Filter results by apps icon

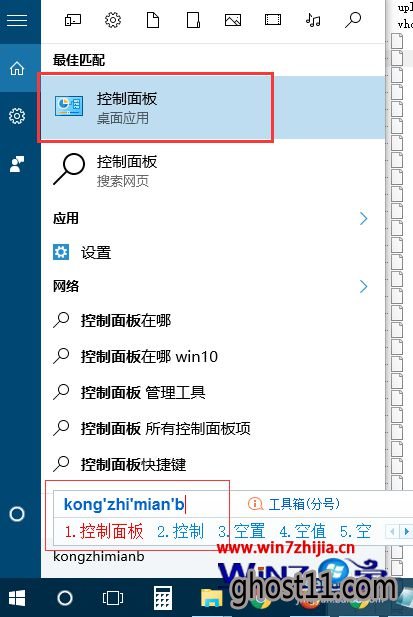[x=73, y=20]
